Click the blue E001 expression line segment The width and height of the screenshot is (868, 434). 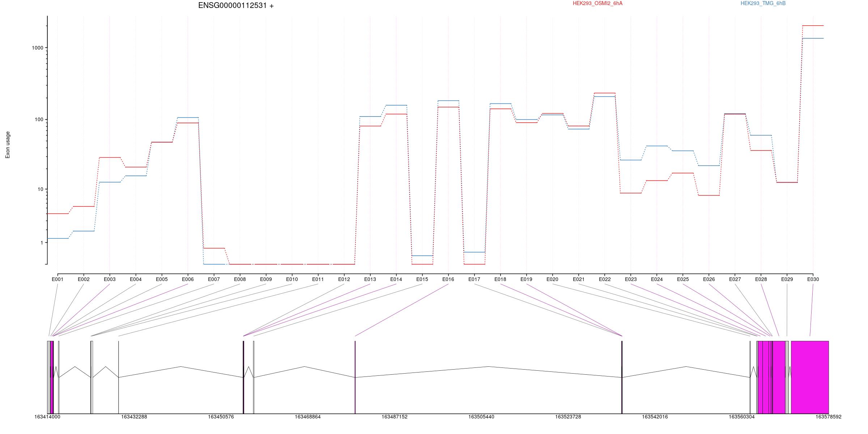pyautogui.click(x=58, y=238)
